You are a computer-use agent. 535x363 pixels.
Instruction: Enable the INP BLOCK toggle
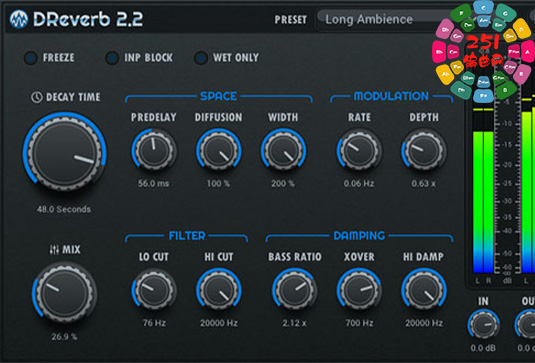pos(112,58)
